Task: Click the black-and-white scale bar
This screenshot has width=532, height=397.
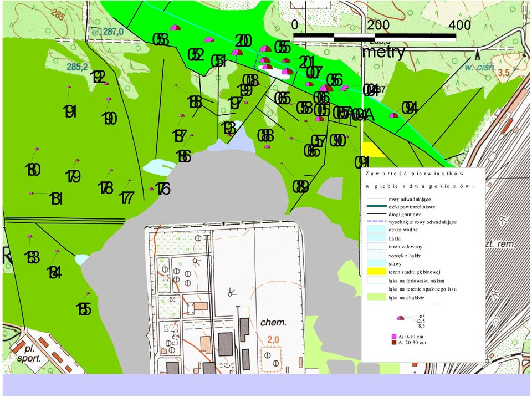Action: pyautogui.click(x=375, y=38)
